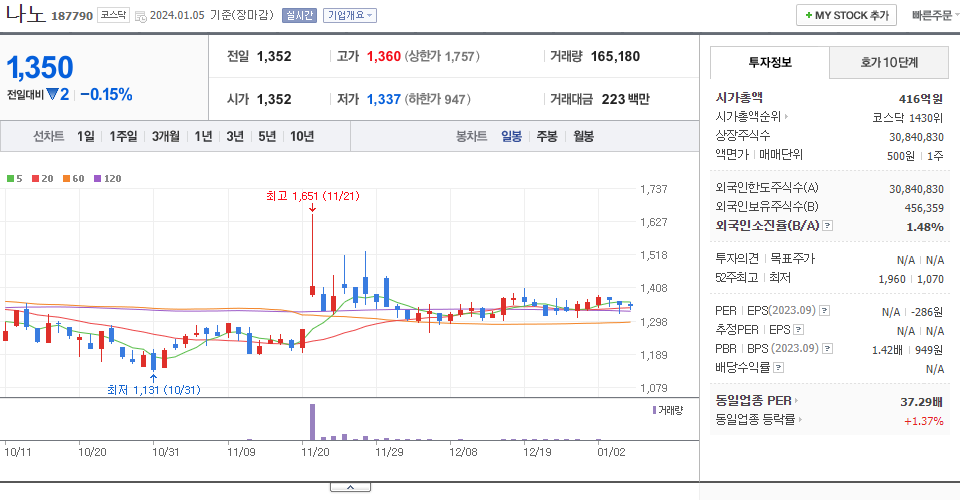Click the 최저 1,131 (10/31) marker
The image size is (960, 500).
tap(154, 390)
